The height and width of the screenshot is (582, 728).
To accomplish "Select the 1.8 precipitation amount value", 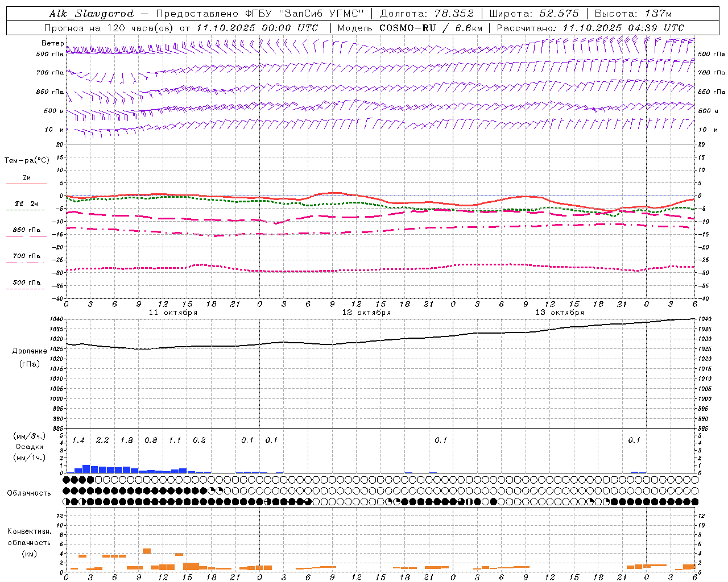I will pos(127,440).
